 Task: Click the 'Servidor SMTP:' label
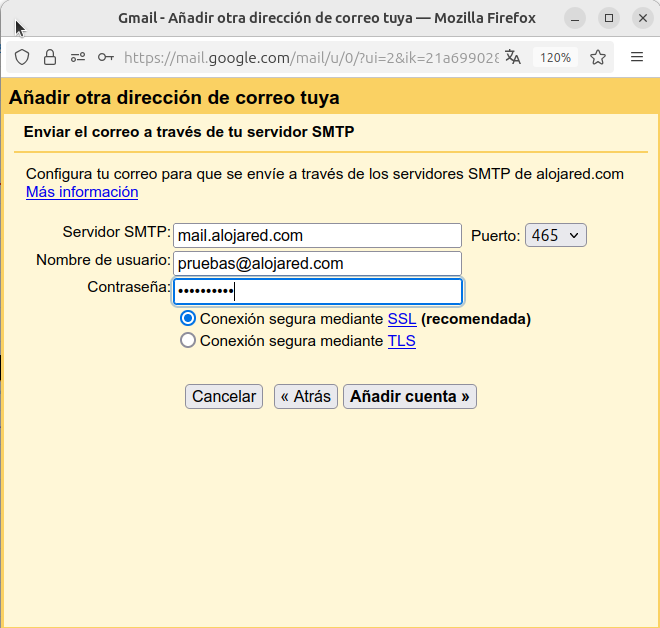point(117,232)
